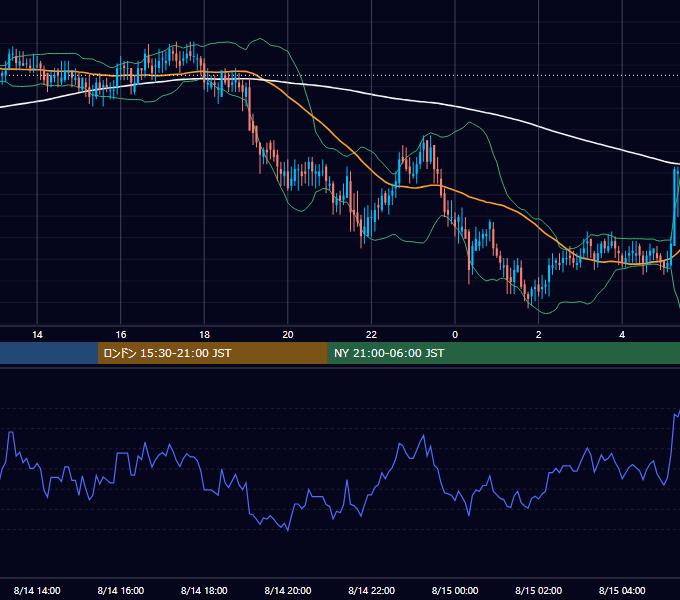The image size is (680, 600).
Task: Click the upper time axis label 20
Action: point(288,335)
